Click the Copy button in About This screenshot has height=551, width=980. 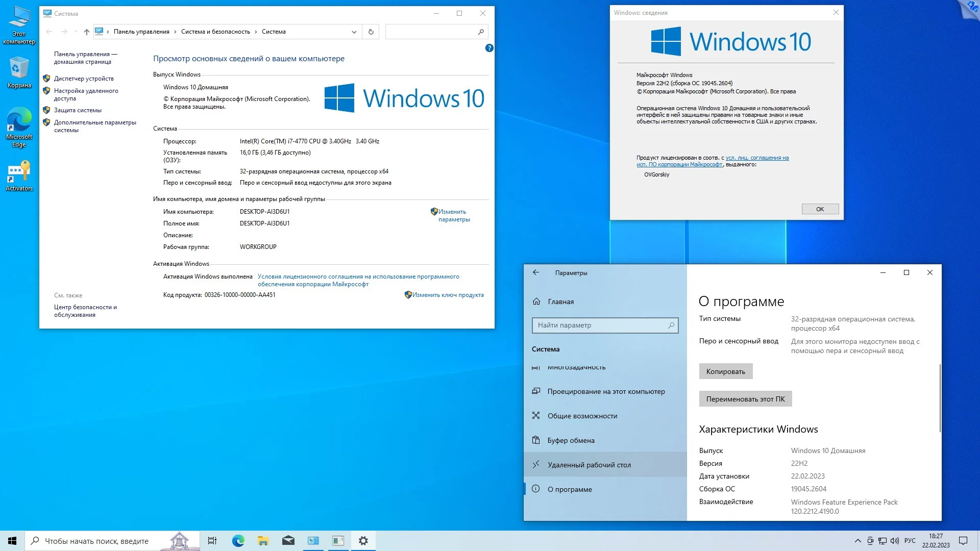(x=725, y=371)
